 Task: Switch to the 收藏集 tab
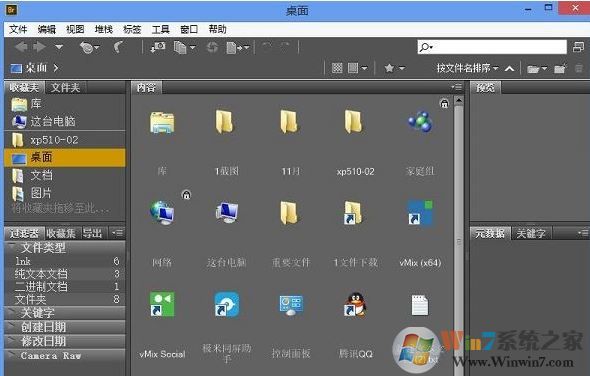61,234
